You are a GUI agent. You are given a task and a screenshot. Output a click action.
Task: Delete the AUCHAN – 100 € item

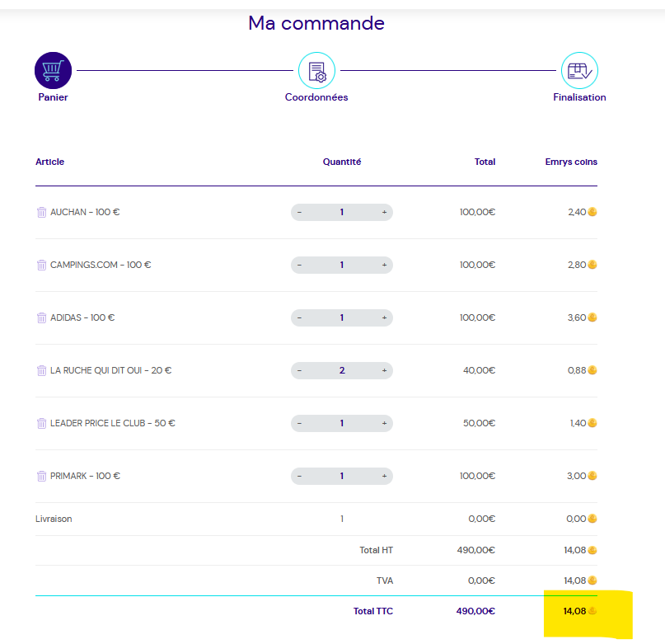click(42, 212)
